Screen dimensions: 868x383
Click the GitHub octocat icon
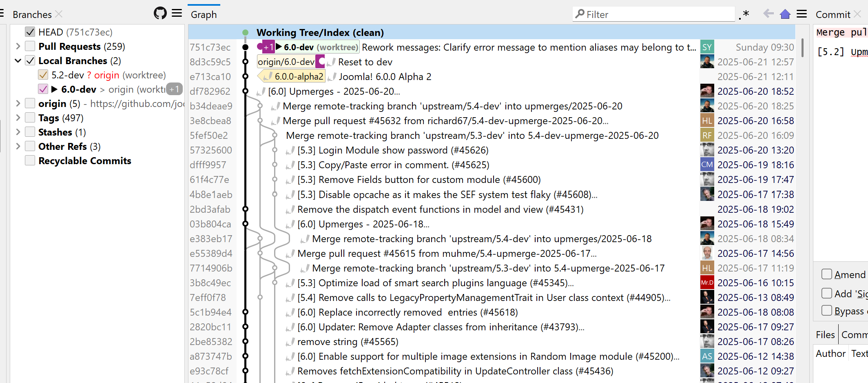(x=160, y=13)
